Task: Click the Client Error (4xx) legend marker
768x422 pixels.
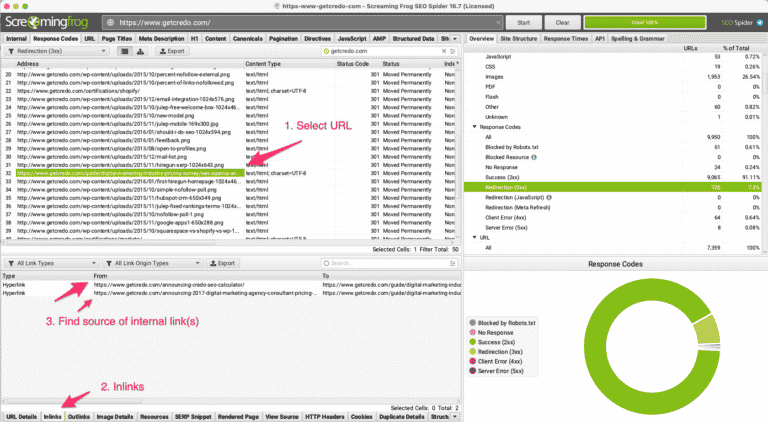Action: pos(473,361)
